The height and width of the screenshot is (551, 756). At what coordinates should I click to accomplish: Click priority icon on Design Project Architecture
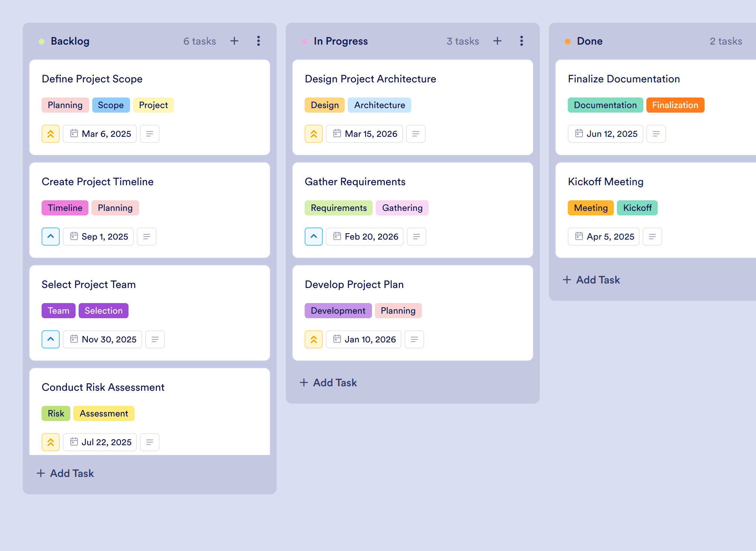coord(314,134)
